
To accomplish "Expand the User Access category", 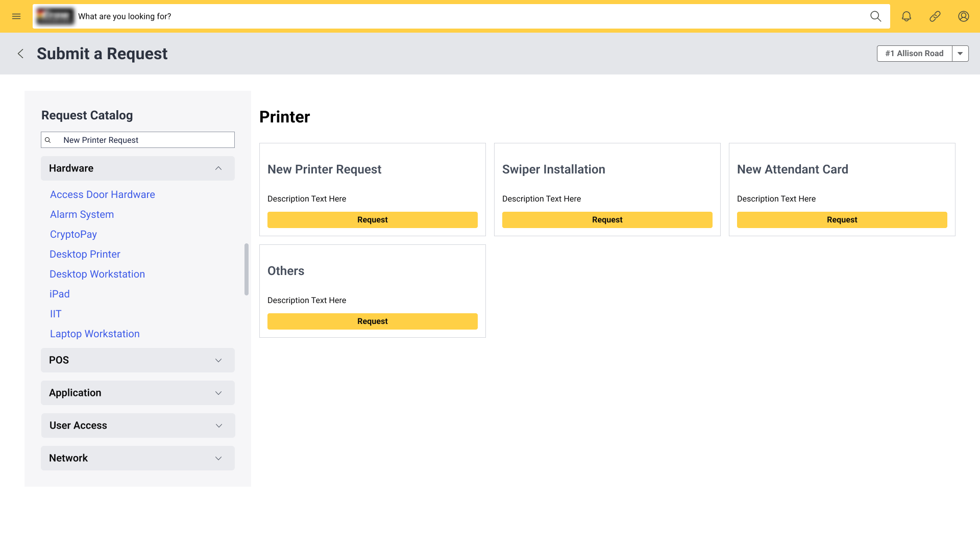I will pos(218,425).
